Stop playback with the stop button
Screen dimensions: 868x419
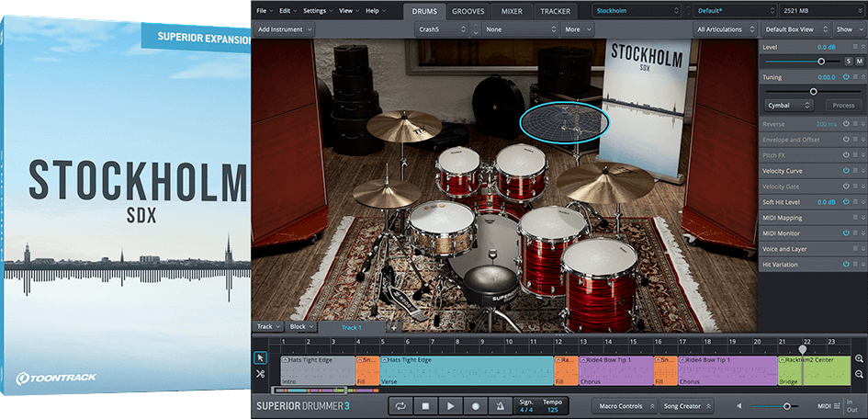[425, 406]
